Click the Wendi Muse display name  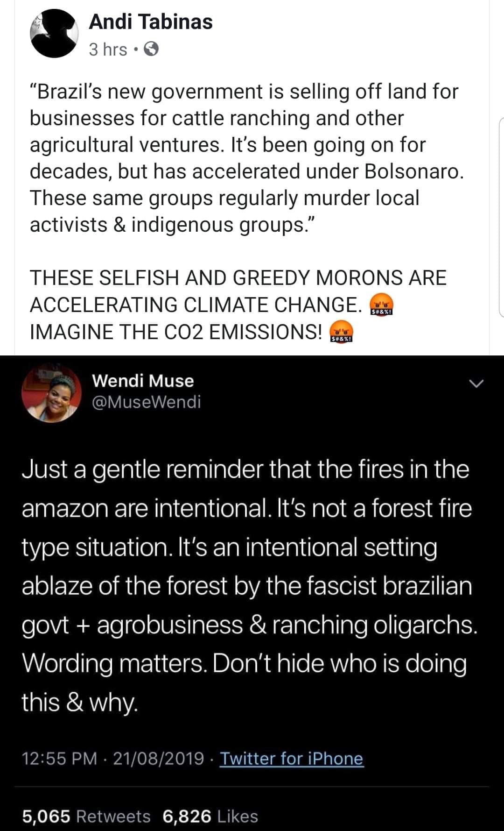pos(143,381)
